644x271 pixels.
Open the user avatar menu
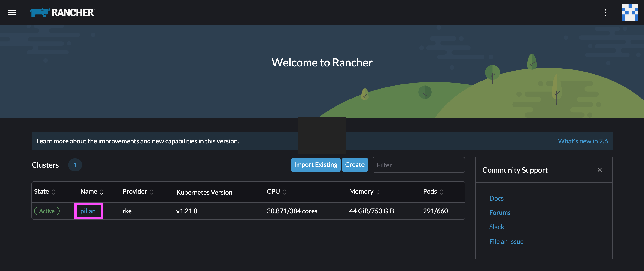coord(630,12)
